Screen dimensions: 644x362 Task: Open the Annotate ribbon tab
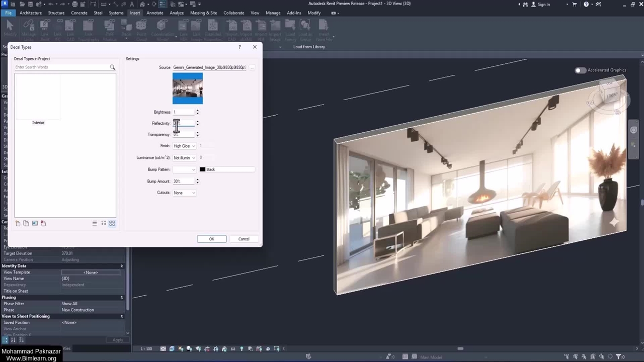point(154,13)
